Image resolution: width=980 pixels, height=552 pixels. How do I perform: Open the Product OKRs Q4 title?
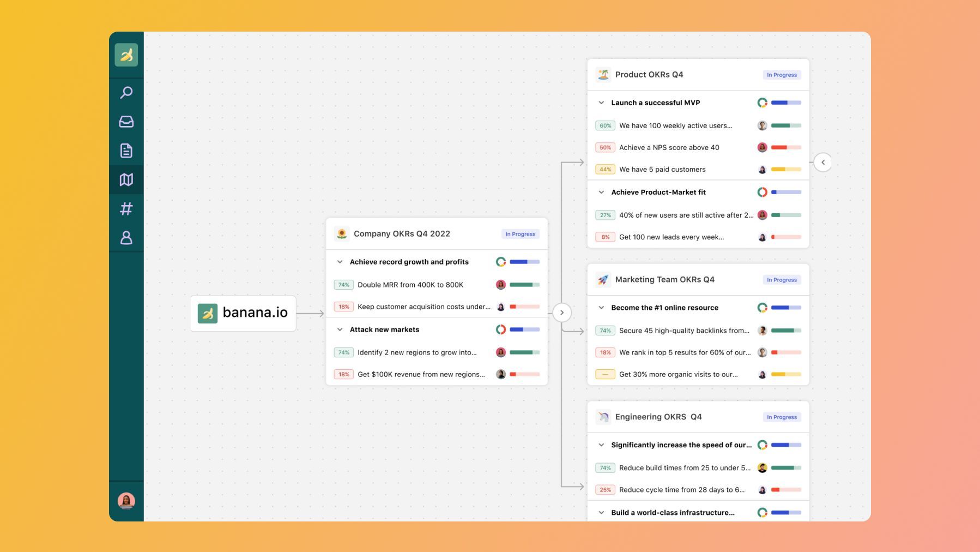pos(649,75)
